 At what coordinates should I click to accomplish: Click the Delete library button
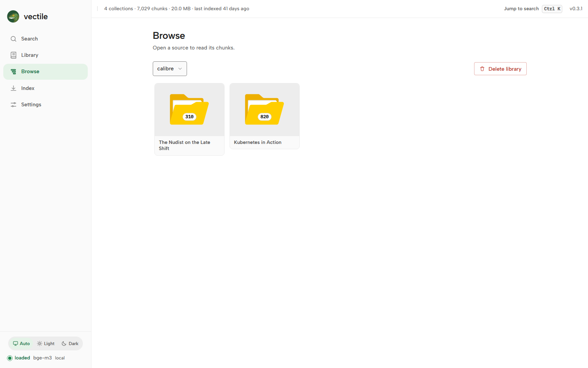point(500,69)
